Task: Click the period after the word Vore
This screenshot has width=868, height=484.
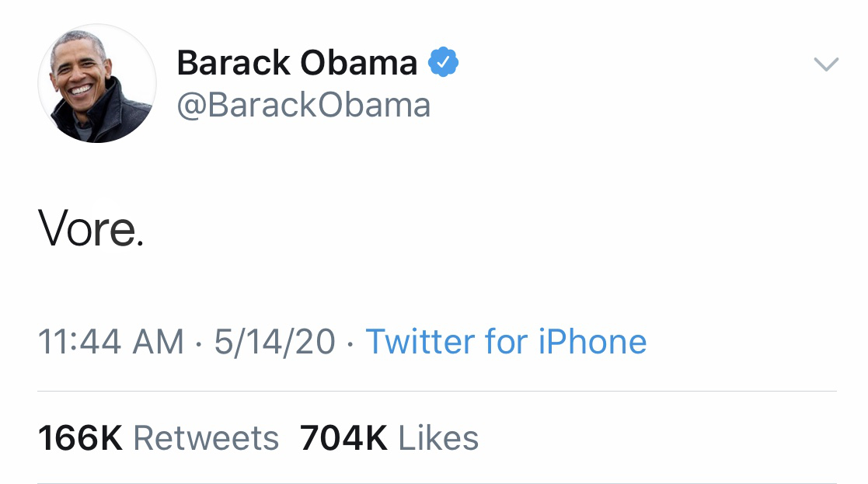Action: [x=140, y=242]
